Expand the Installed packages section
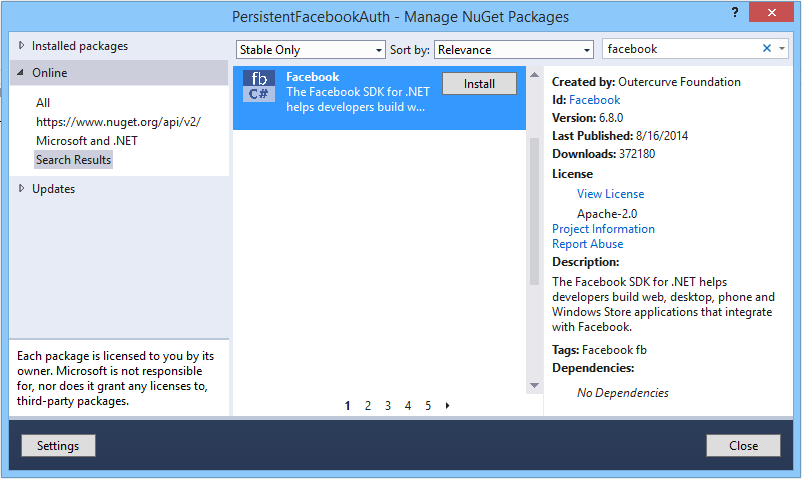 [21, 46]
